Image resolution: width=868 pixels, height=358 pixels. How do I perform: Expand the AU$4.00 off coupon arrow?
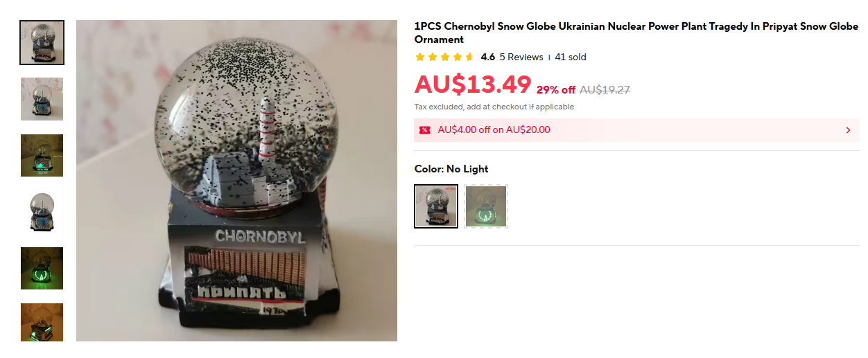coord(848,130)
